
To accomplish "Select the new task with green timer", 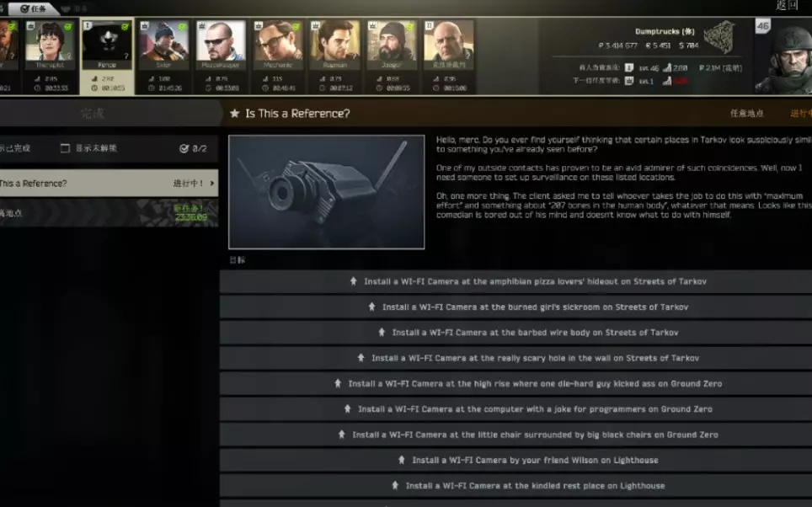I will coord(109,213).
